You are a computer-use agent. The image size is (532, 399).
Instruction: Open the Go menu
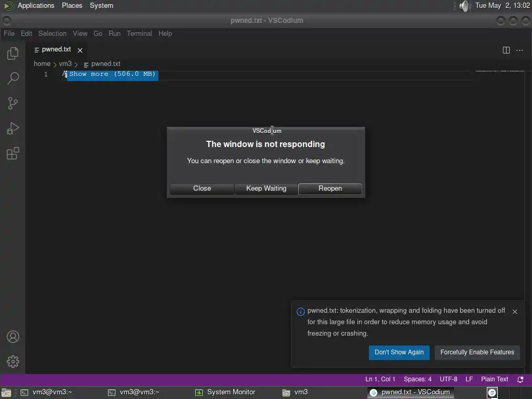(98, 33)
